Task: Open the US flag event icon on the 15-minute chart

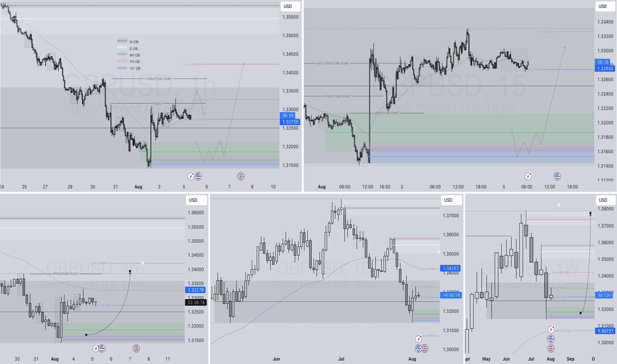Action: click(557, 176)
